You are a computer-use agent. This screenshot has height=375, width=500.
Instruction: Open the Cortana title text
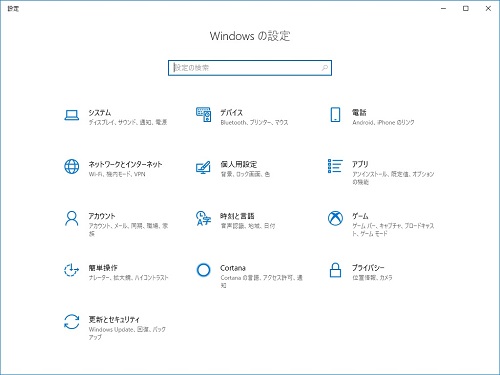[233, 268]
